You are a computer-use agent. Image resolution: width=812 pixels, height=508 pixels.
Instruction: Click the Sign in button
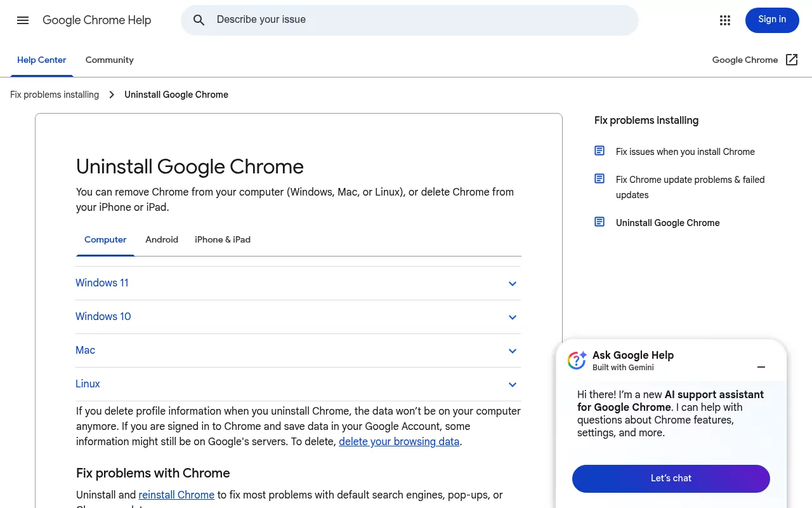772,20
